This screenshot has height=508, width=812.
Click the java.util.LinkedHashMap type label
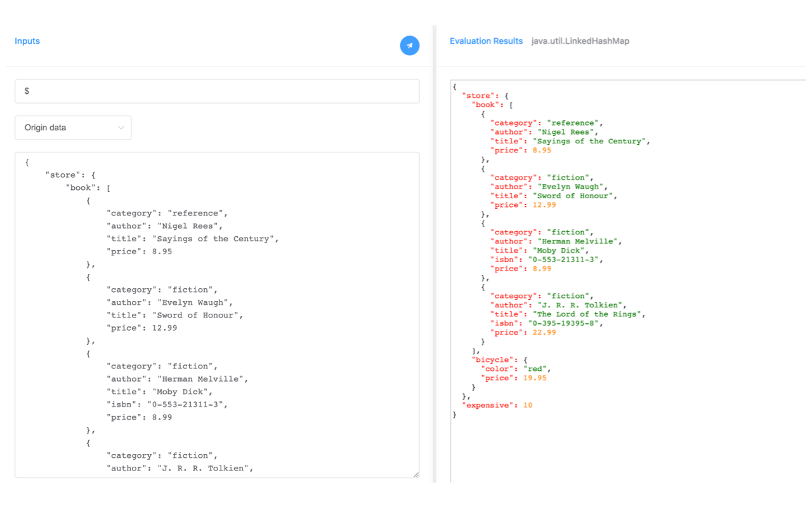pos(580,41)
